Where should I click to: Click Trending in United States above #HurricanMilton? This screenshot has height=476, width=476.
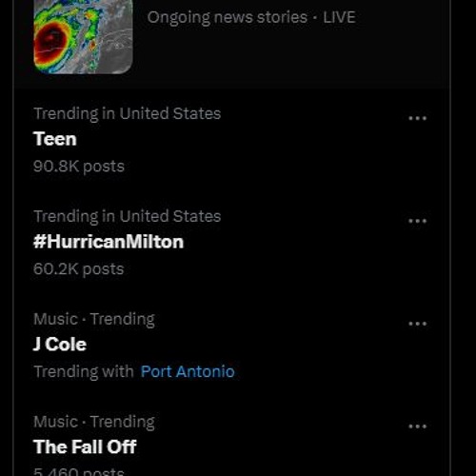[x=128, y=216]
